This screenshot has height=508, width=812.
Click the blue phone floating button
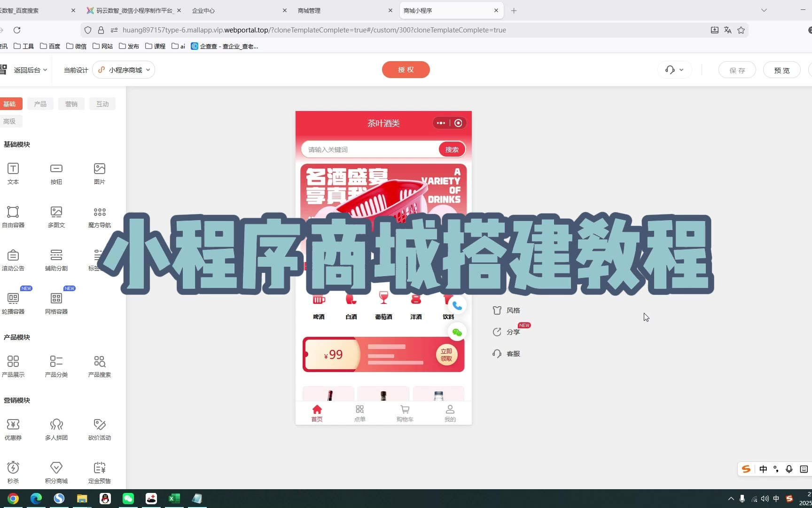457,306
